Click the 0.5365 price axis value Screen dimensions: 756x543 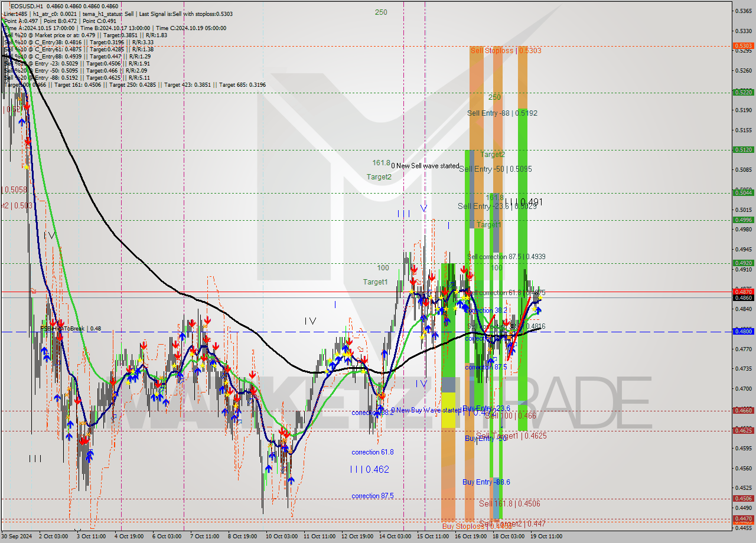click(x=744, y=11)
